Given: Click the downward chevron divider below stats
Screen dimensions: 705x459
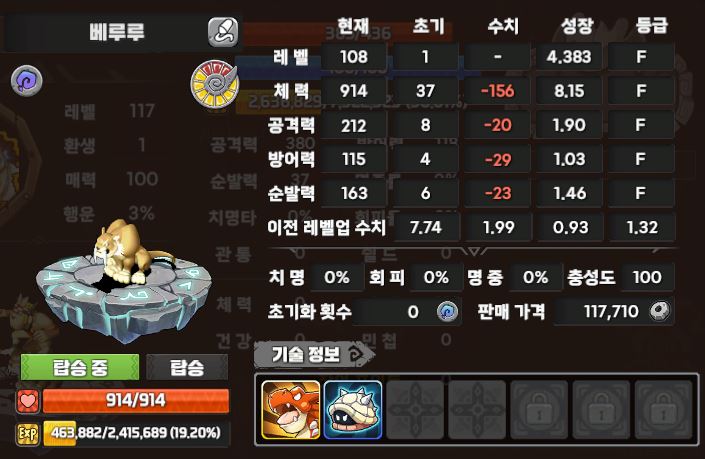Looking at the screenshot, I should 473,250.
